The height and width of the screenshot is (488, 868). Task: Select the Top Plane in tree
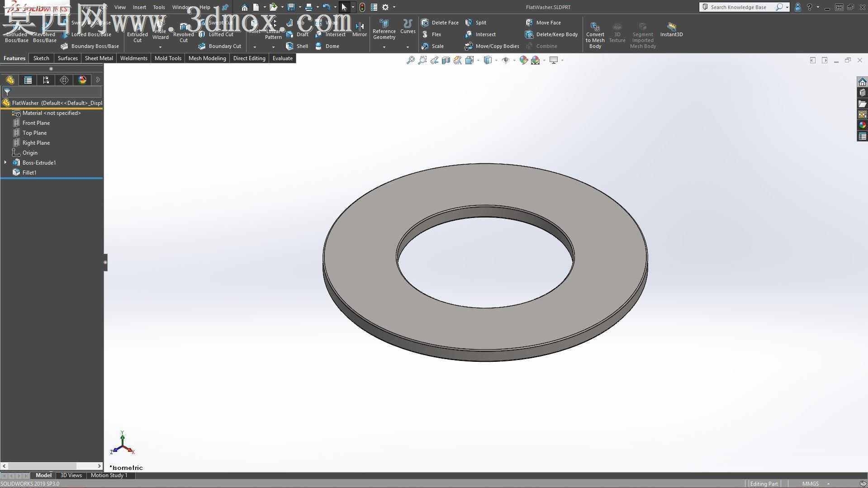click(34, 133)
